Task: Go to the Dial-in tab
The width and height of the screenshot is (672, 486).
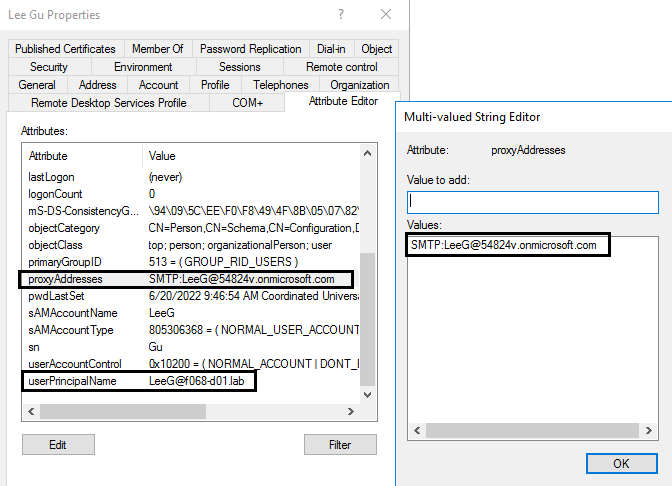Action: coord(333,49)
